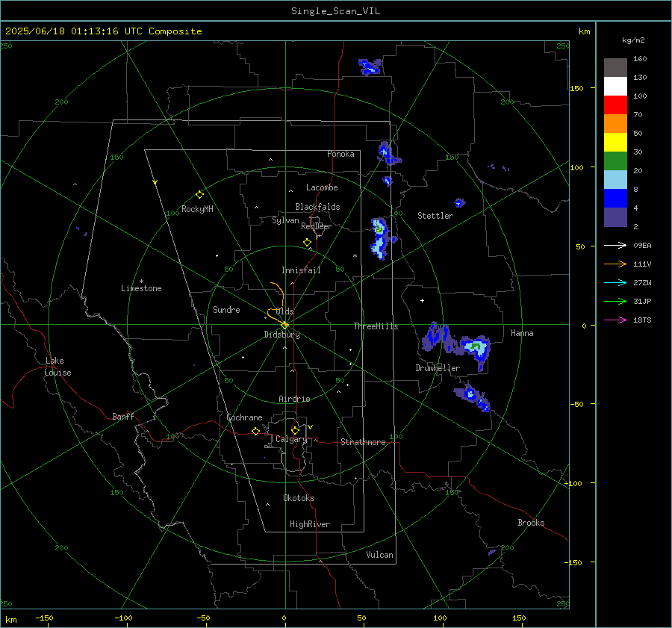The width and height of the screenshot is (672, 628).
Task: Click the Drumheller label
Action: click(x=438, y=368)
